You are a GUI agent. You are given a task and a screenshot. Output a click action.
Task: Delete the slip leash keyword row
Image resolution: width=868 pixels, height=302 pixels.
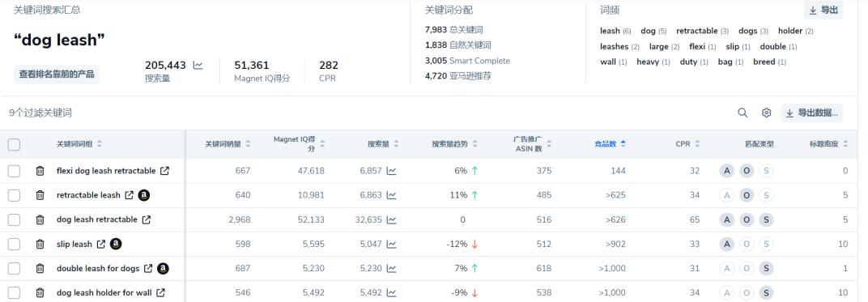tap(40, 244)
